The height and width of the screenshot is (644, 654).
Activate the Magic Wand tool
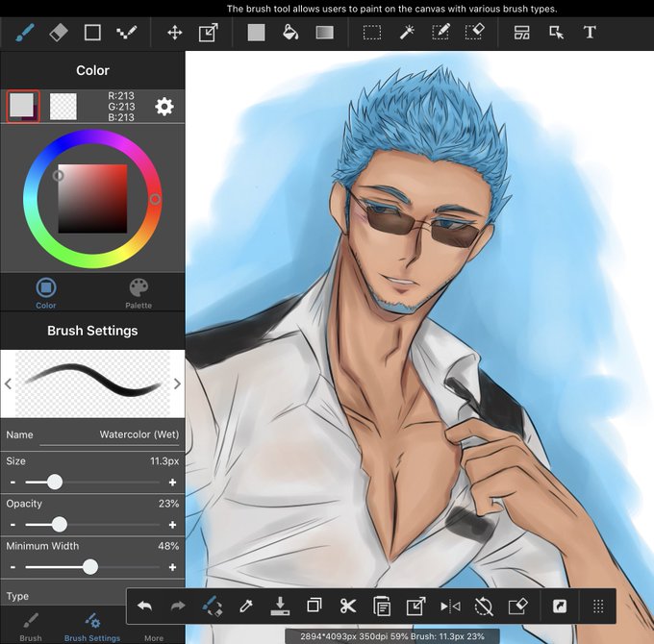coord(406,33)
